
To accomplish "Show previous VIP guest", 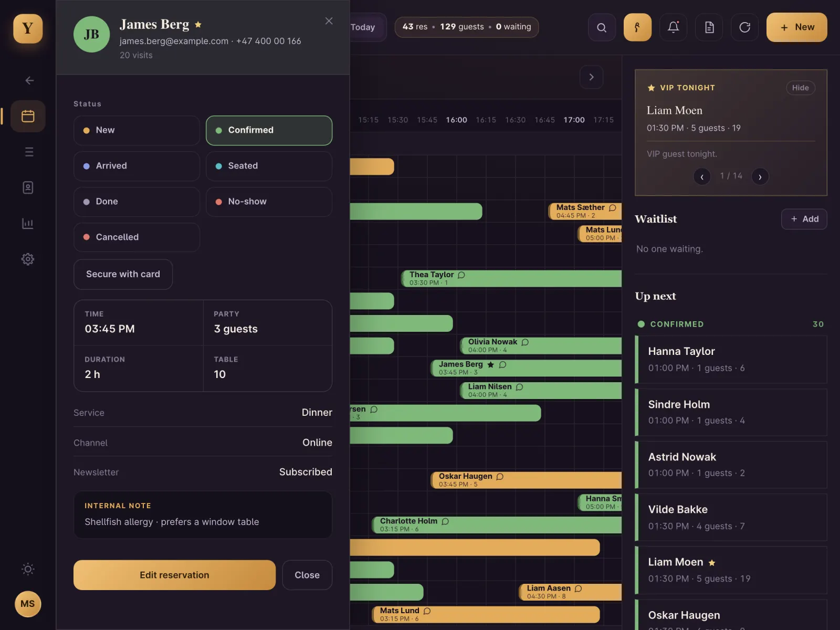I will (702, 176).
